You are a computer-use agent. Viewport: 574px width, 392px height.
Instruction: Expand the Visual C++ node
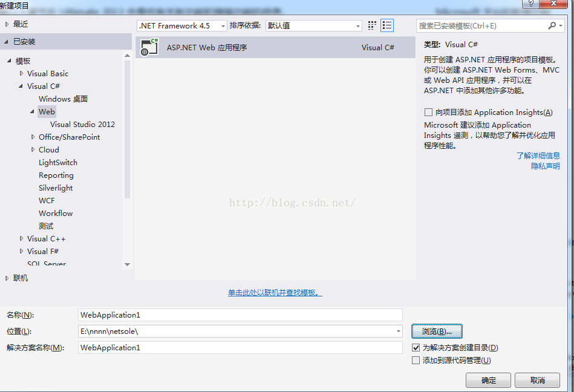(21, 238)
